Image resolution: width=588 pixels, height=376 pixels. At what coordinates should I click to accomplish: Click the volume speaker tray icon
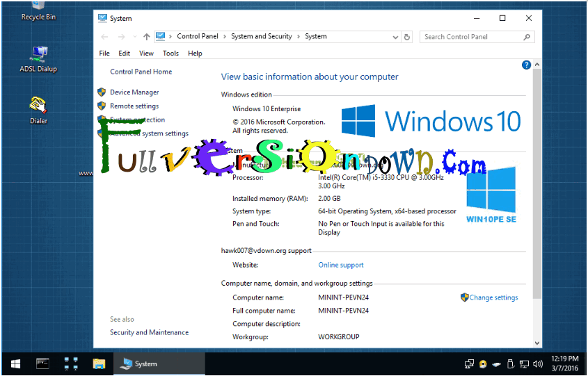click(538, 363)
